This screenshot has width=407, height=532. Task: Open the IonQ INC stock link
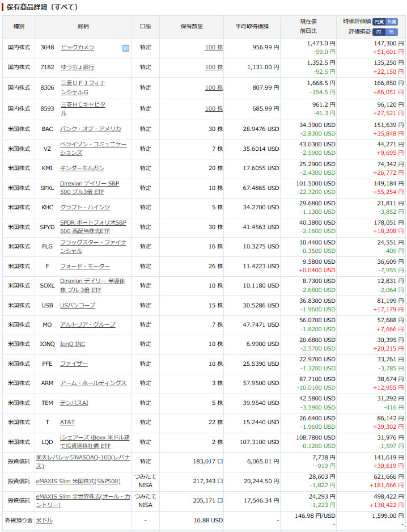73,344
